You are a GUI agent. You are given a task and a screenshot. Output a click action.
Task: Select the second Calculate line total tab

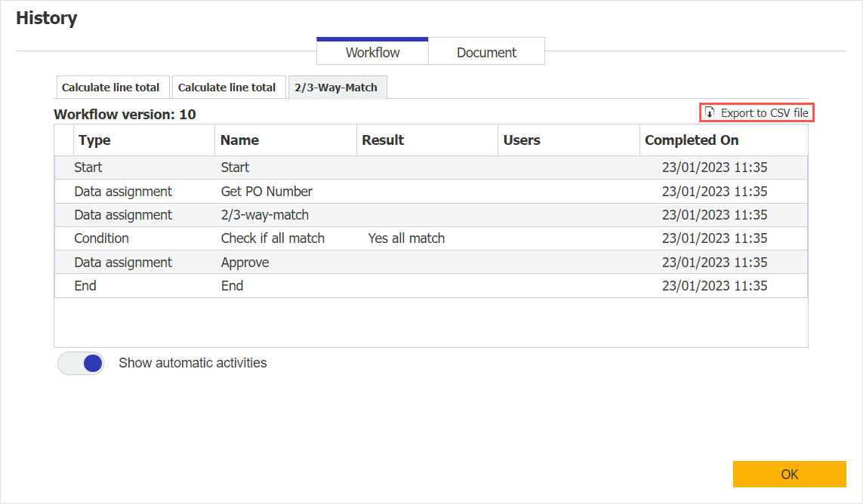pos(229,87)
